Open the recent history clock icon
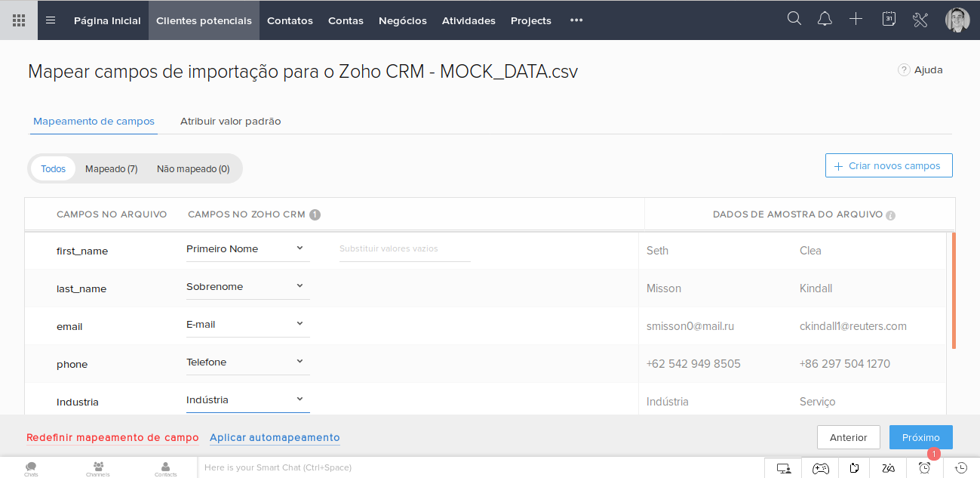This screenshot has height=478, width=980. (x=961, y=468)
